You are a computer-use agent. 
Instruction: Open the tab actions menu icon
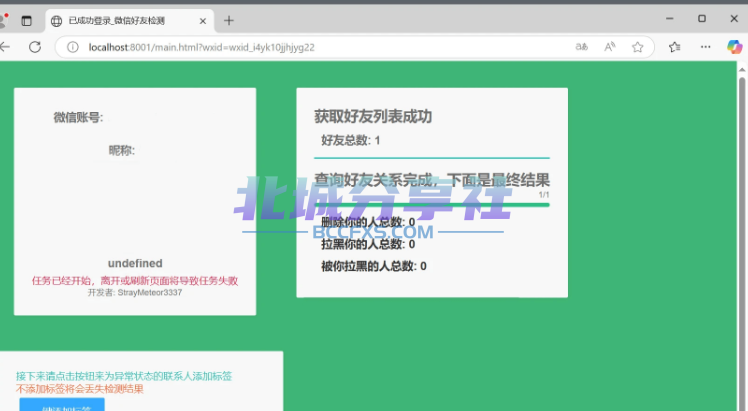(x=26, y=21)
